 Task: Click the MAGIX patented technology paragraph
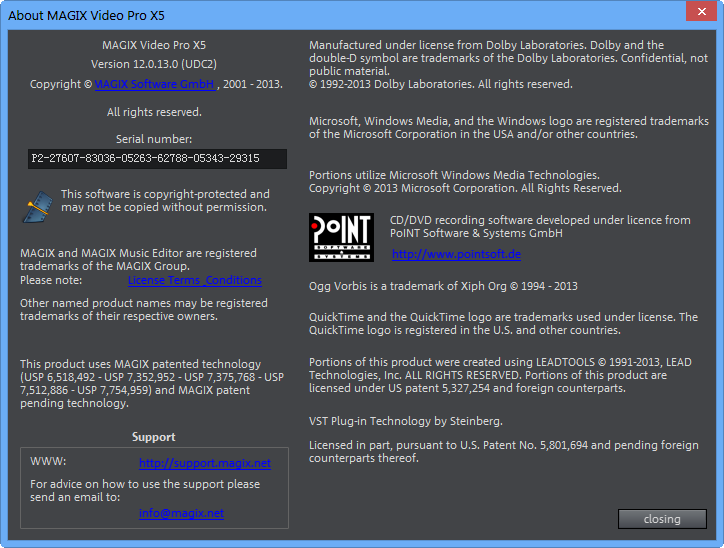pyautogui.click(x=152, y=383)
